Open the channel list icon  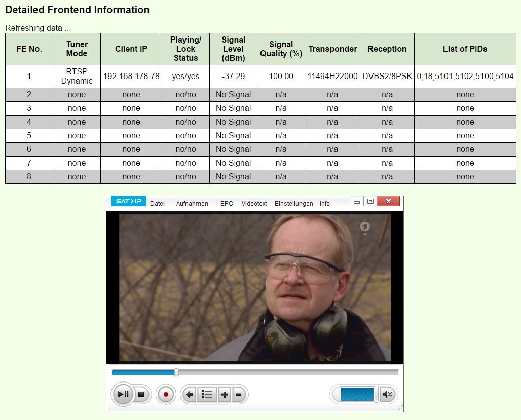(207, 394)
